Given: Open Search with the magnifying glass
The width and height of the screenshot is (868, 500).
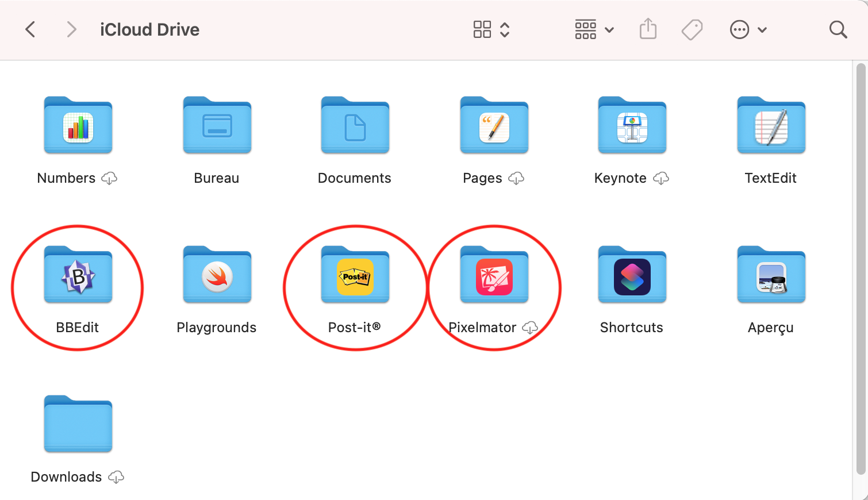Looking at the screenshot, I should [838, 29].
